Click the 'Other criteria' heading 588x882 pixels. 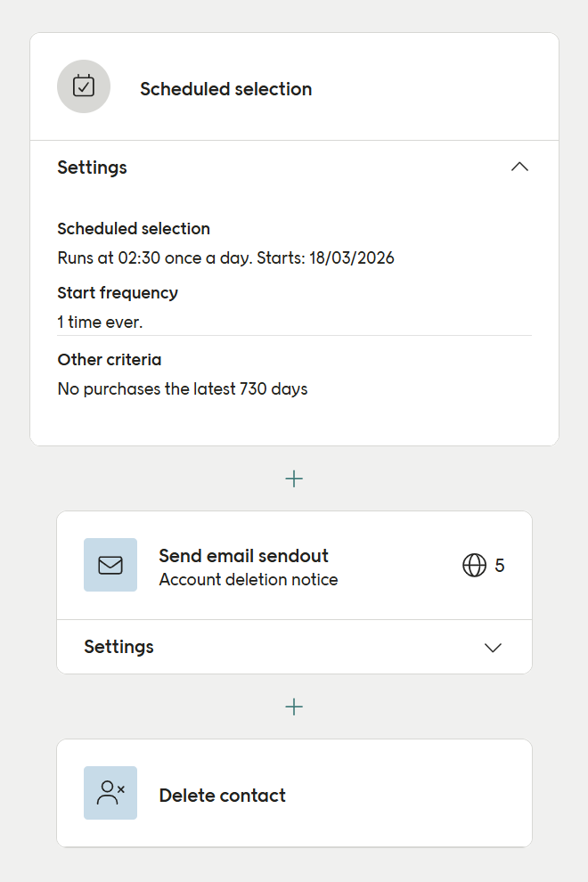[x=110, y=360]
